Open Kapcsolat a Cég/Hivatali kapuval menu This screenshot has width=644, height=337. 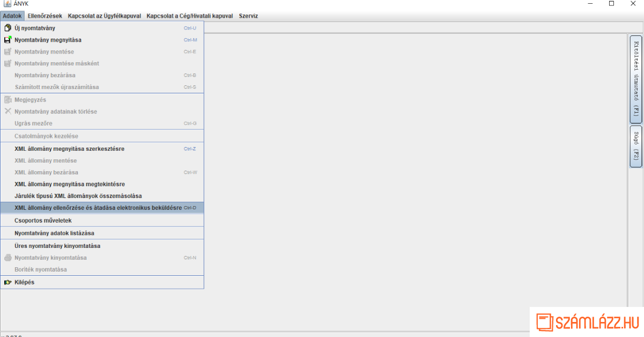click(189, 16)
